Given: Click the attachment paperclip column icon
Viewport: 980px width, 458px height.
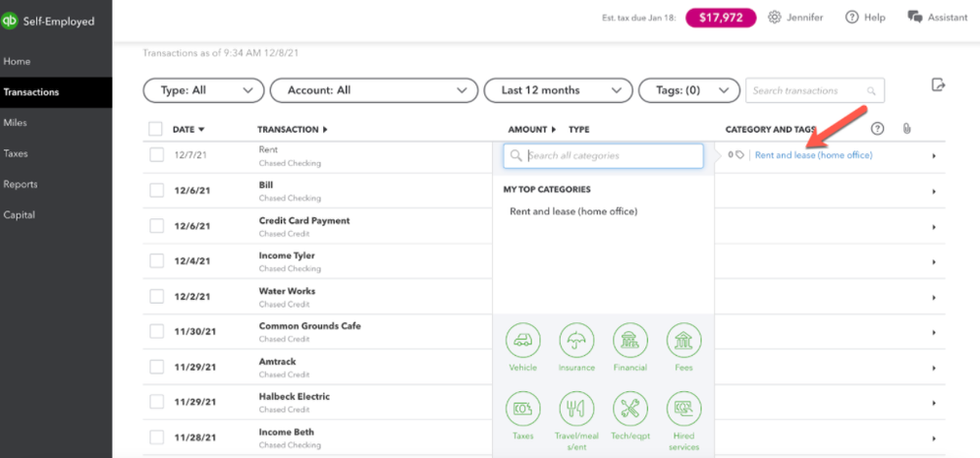Looking at the screenshot, I should click(907, 129).
